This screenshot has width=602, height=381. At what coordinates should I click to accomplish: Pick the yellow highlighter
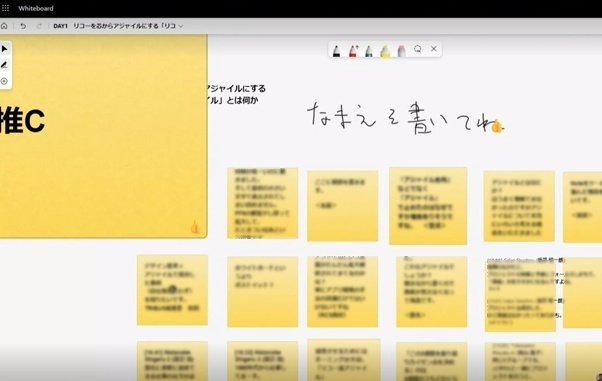[x=385, y=51]
